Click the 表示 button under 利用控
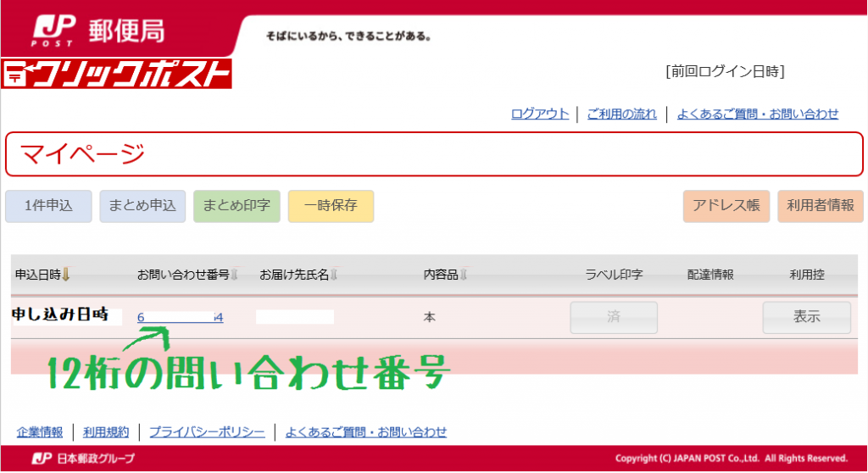This screenshot has width=868, height=473. point(806,318)
